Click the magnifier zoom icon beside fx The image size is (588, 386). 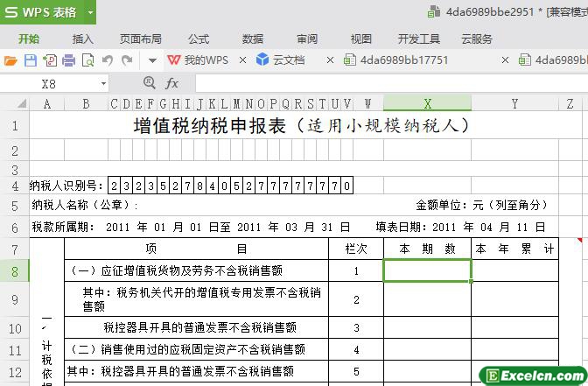click(x=150, y=82)
